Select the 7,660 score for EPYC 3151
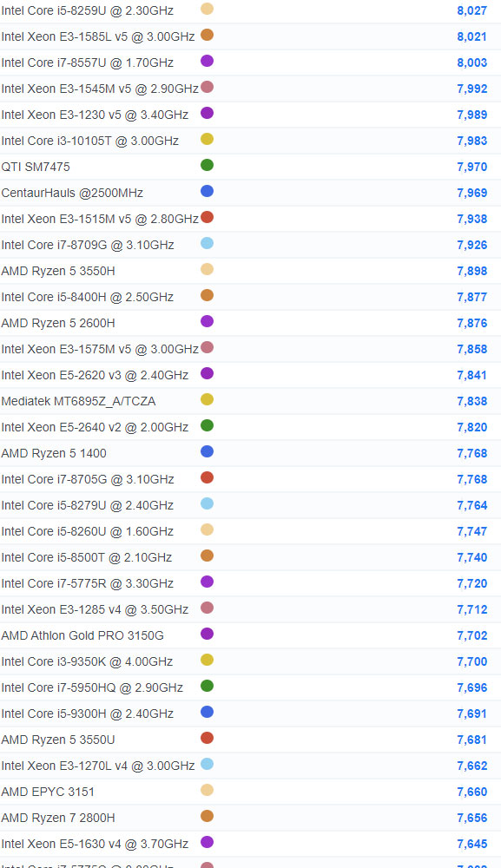 point(472,791)
